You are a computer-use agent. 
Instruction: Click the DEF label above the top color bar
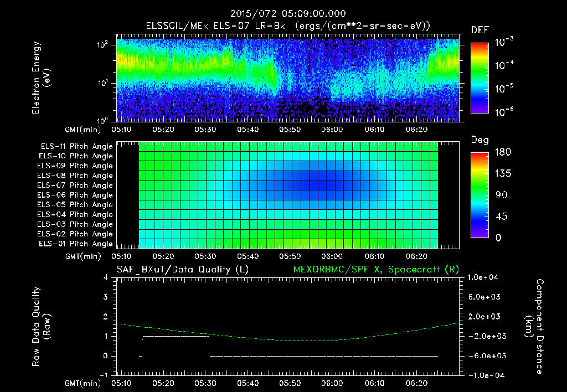click(480, 30)
